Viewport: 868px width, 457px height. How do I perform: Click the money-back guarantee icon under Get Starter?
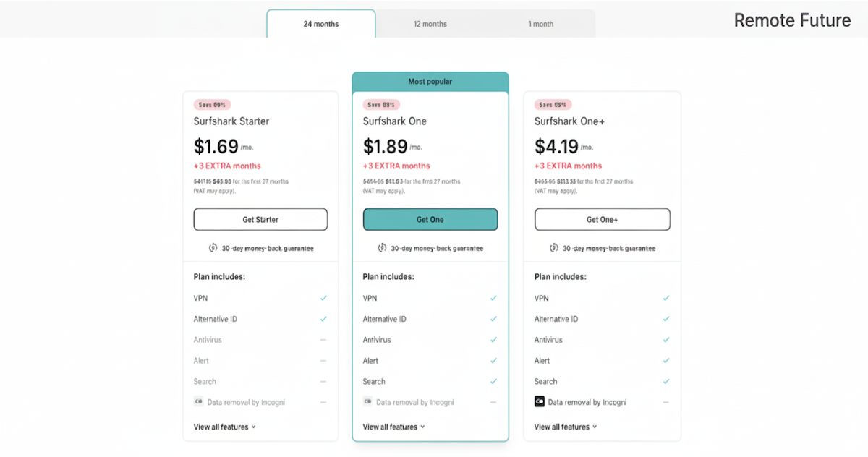click(x=213, y=247)
